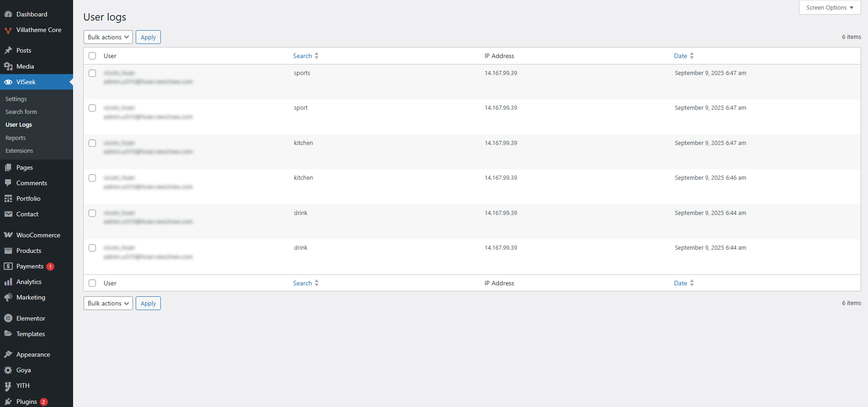The width and height of the screenshot is (868, 407).
Task: Expand the Screen Options panel
Action: coord(830,8)
